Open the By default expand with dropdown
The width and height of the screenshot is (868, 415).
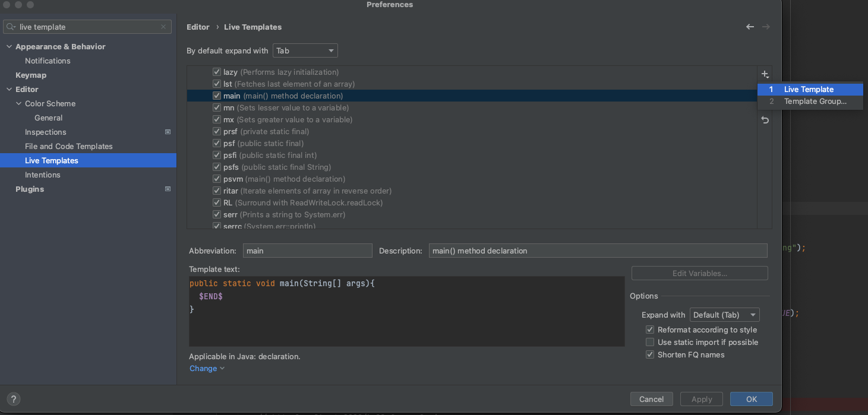coord(305,50)
